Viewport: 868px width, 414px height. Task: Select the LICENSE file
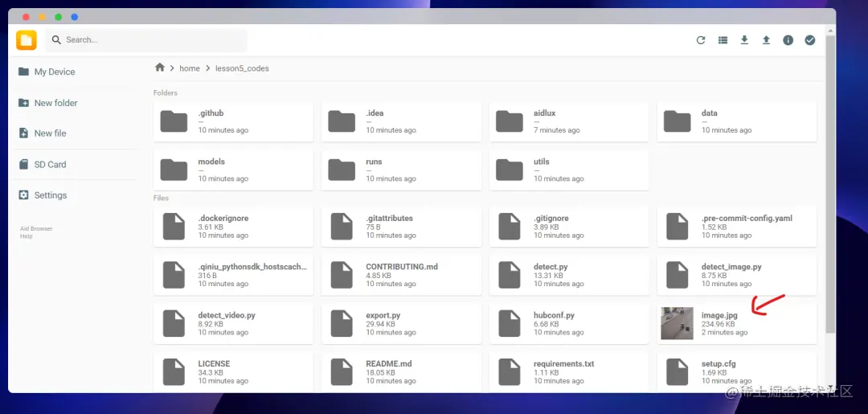pos(233,372)
